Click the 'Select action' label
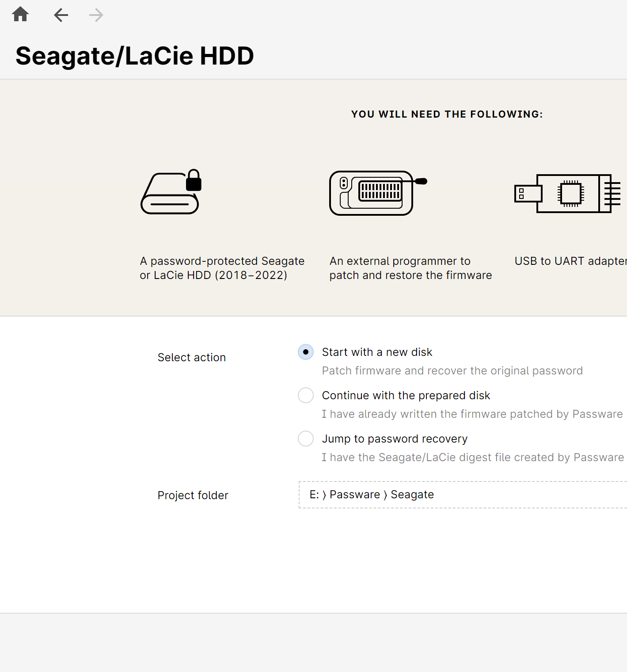627x672 pixels. pos(192,357)
